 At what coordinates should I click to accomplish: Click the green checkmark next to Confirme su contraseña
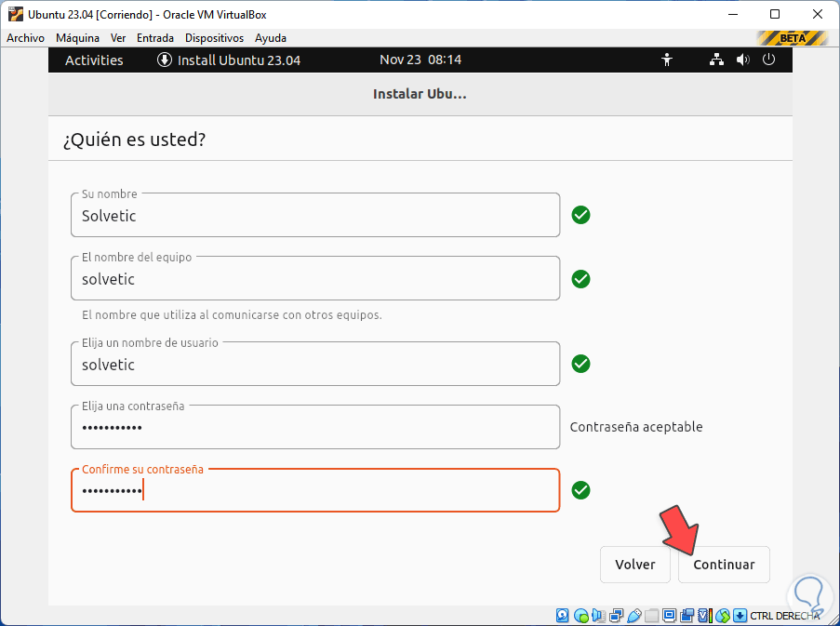[x=580, y=490]
